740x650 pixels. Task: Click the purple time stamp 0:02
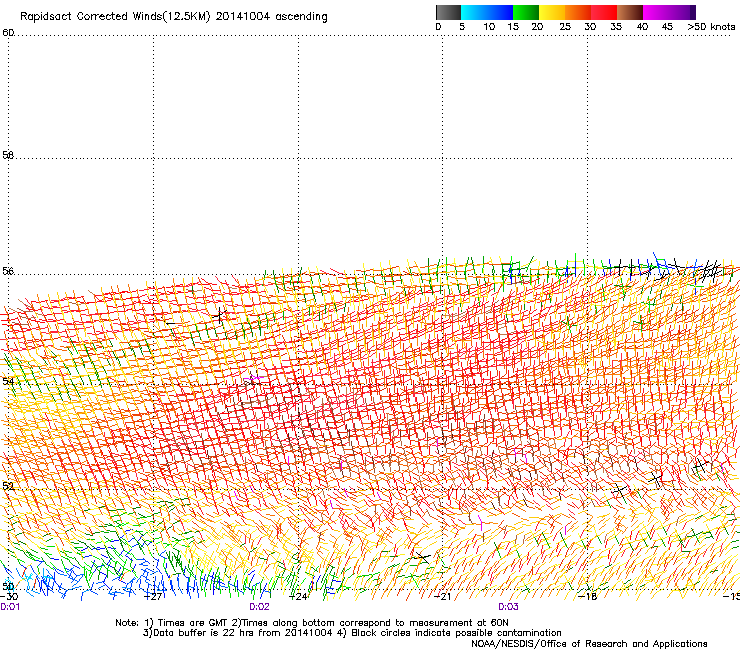pos(260,607)
